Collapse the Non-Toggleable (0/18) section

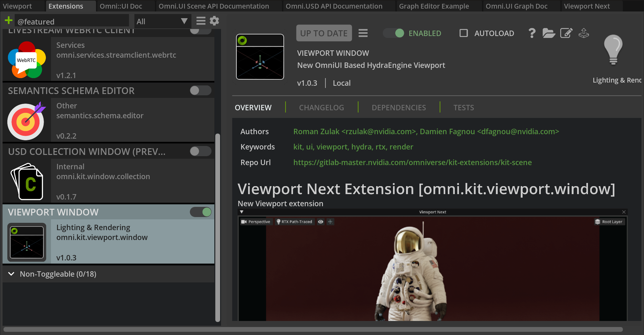(11, 274)
